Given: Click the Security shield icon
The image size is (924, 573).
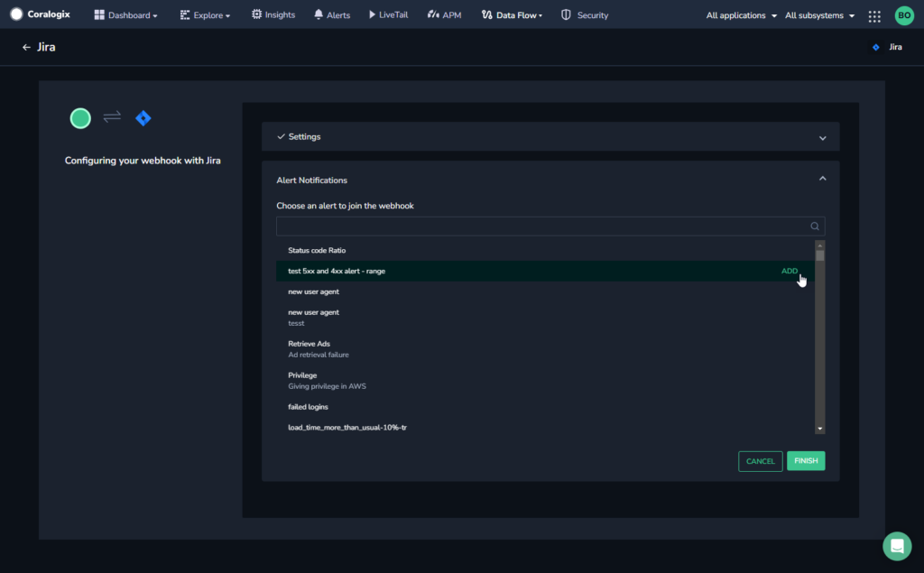Looking at the screenshot, I should [x=566, y=14].
